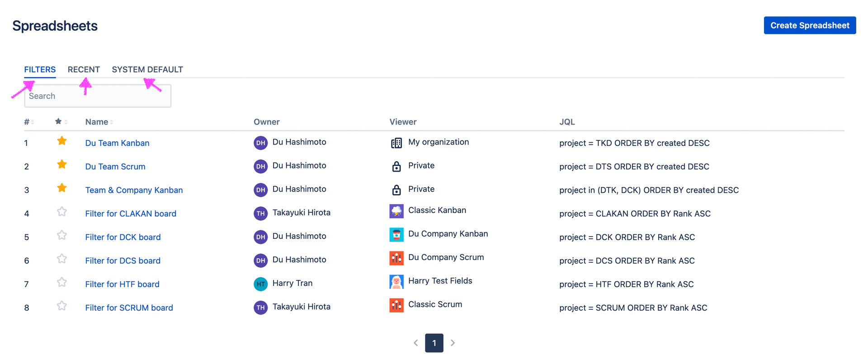This screenshot has height=363, width=868.
Task: Open the Du Team Scrum spreadsheet
Action: pos(115,167)
